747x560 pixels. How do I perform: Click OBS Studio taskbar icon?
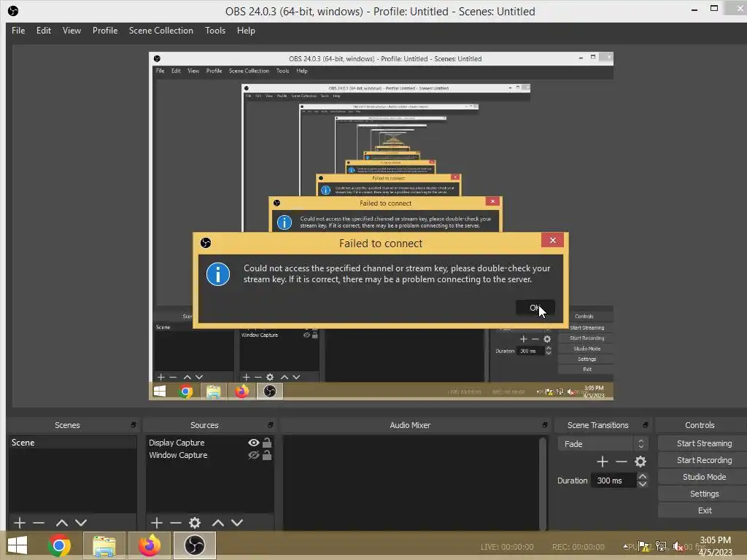(194, 545)
